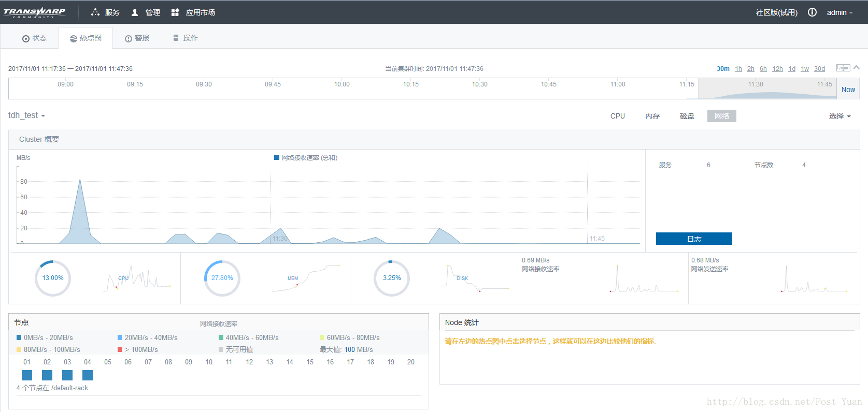Image resolution: width=868 pixels, height=412 pixels.
Task: Click the blue 日志 log button
Action: (x=694, y=239)
